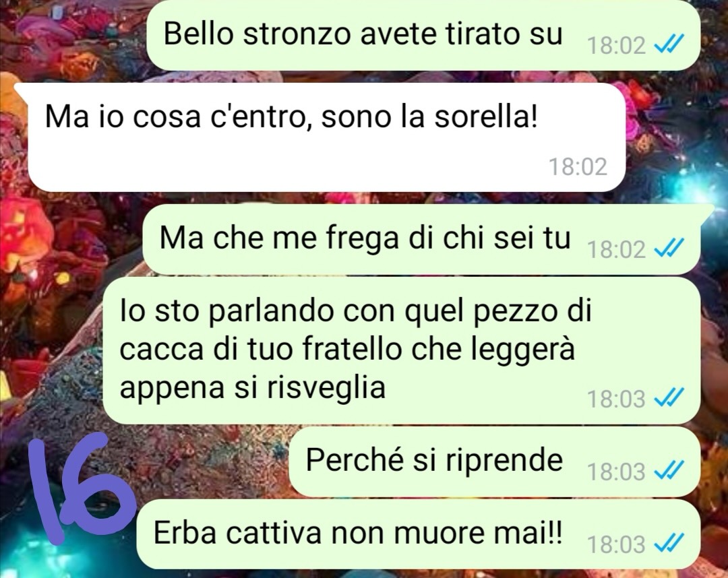Image resolution: width=728 pixels, height=578 pixels.
Task: Select the 'Io sto parlando con quel pezzo' message
Action: [x=401, y=350]
